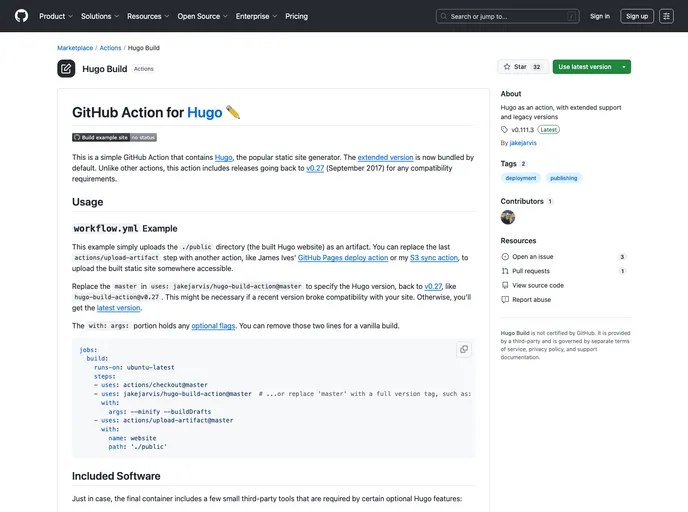Click Open an issue link
Screen dimensions: 688x512
coord(532,257)
